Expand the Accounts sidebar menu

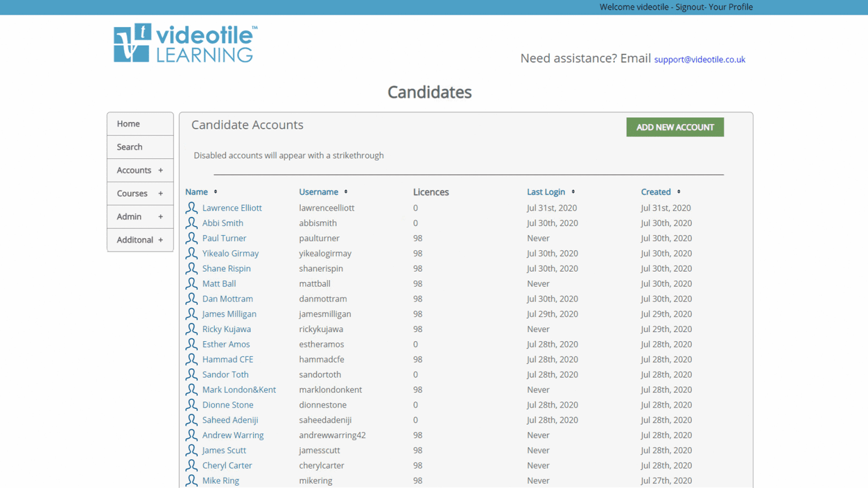point(140,170)
